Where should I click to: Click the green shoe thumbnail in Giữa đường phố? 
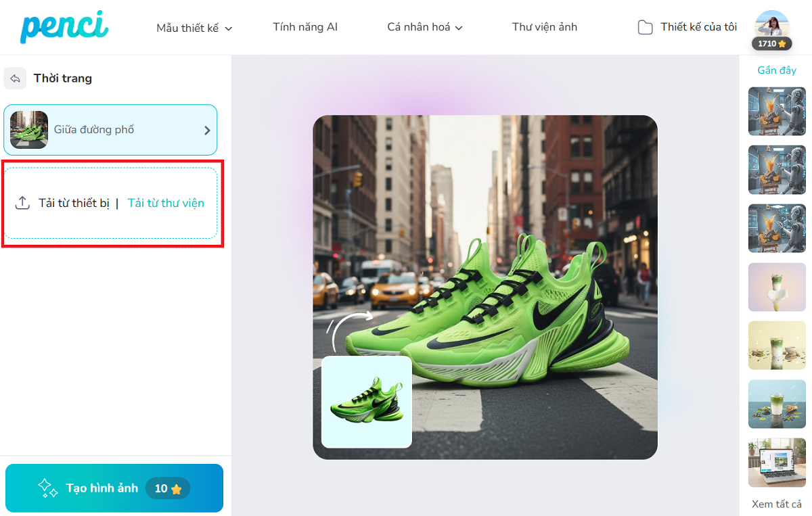coord(29,130)
